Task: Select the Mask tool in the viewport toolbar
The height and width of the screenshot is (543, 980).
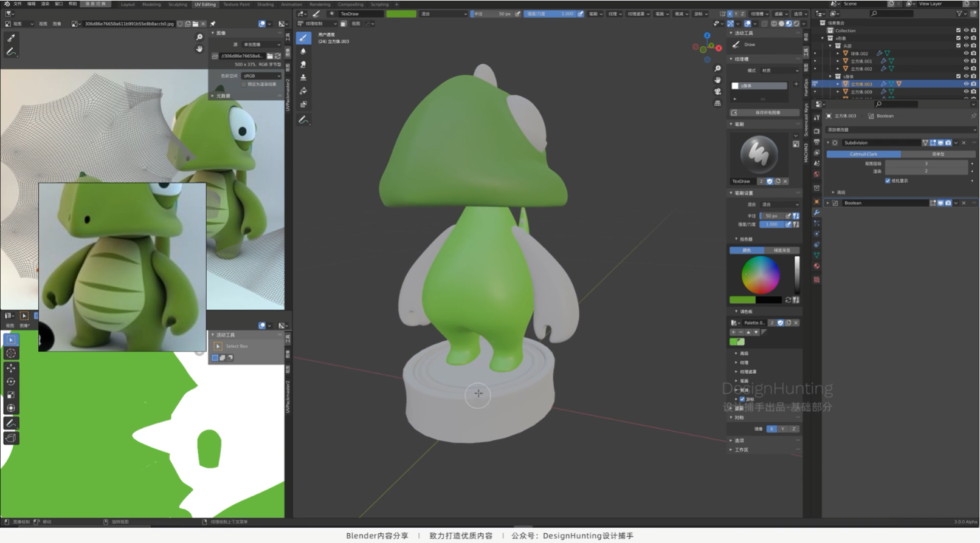Action: tap(303, 104)
